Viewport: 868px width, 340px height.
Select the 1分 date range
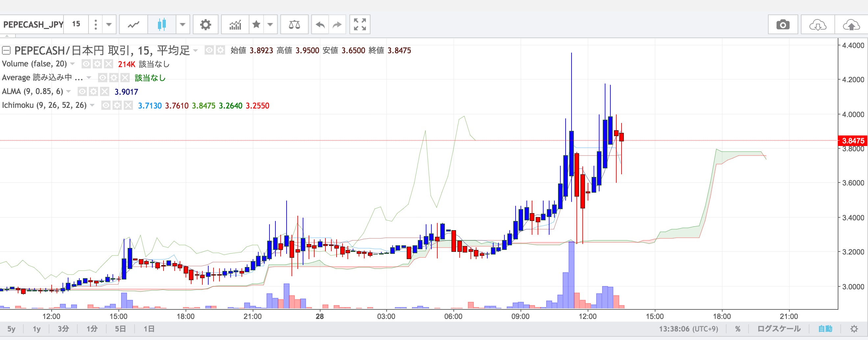pos(92,329)
